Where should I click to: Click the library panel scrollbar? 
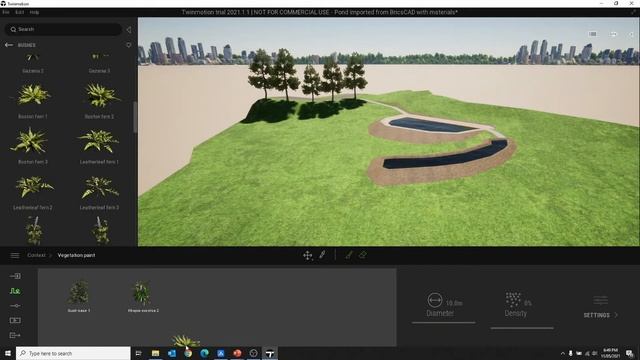[x=135, y=117]
